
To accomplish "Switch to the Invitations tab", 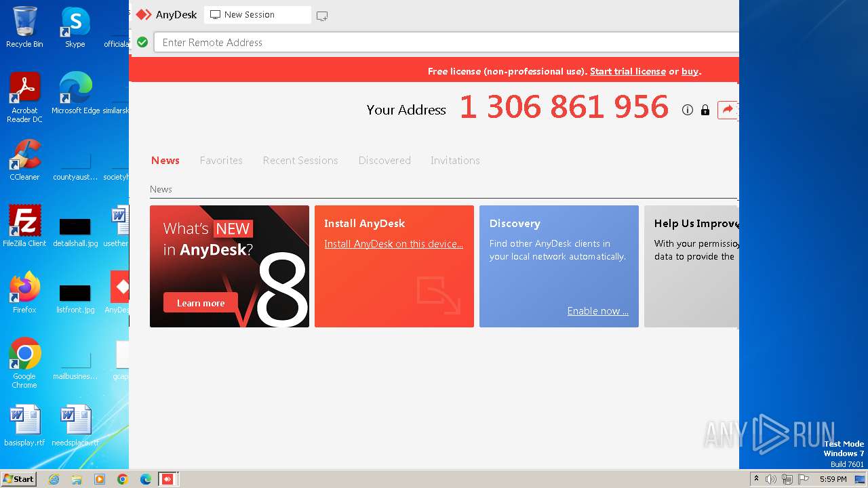I will click(x=455, y=161).
